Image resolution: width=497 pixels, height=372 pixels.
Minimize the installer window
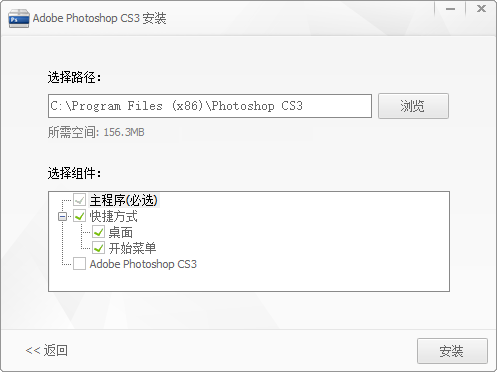click(x=450, y=9)
